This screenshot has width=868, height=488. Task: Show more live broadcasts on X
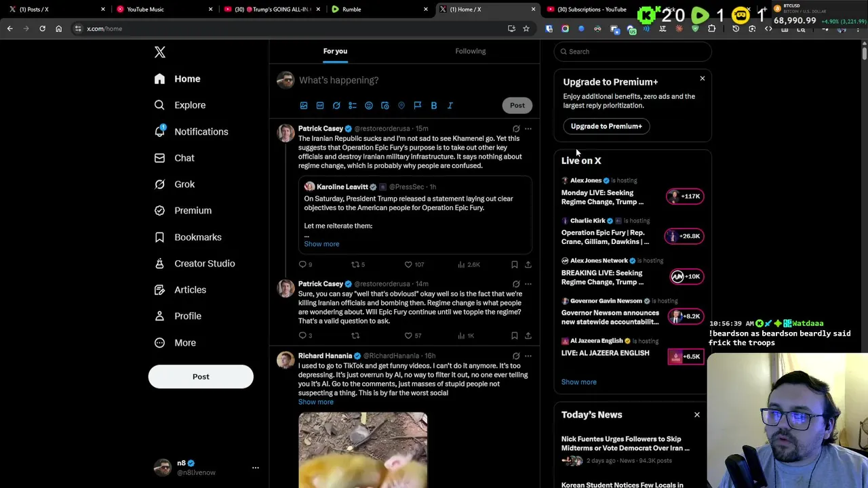pyautogui.click(x=579, y=382)
